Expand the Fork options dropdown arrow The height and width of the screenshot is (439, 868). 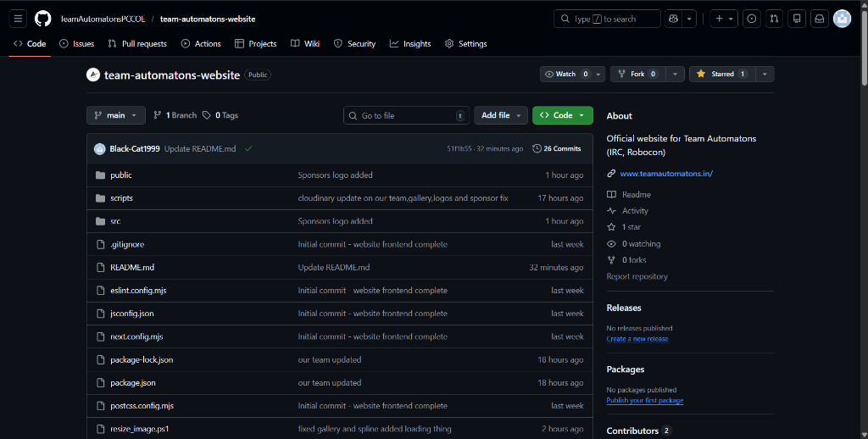pos(675,75)
